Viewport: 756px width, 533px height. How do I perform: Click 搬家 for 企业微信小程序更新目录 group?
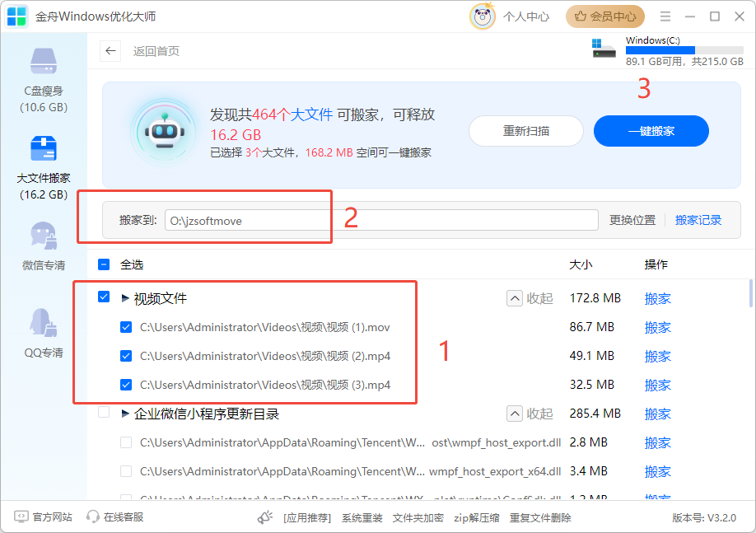[658, 414]
